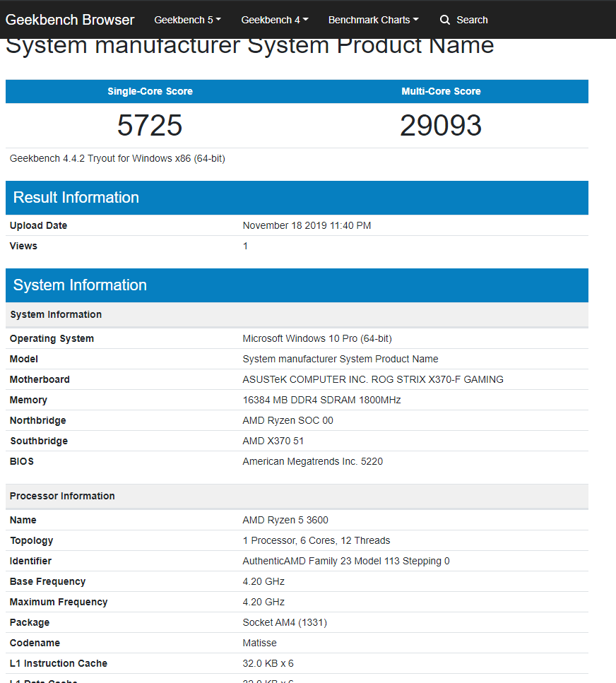Click the processor Name label
616x683 pixels.
pyautogui.click(x=23, y=520)
